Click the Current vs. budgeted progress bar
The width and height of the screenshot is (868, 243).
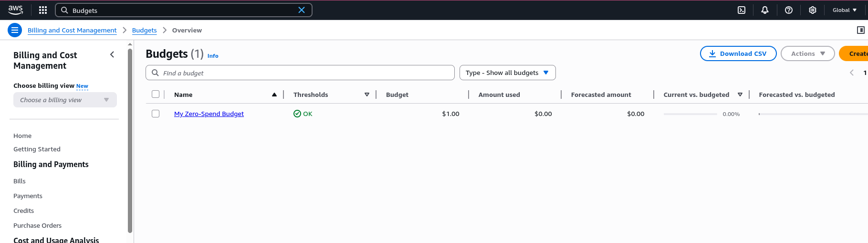tap(690, 114)
